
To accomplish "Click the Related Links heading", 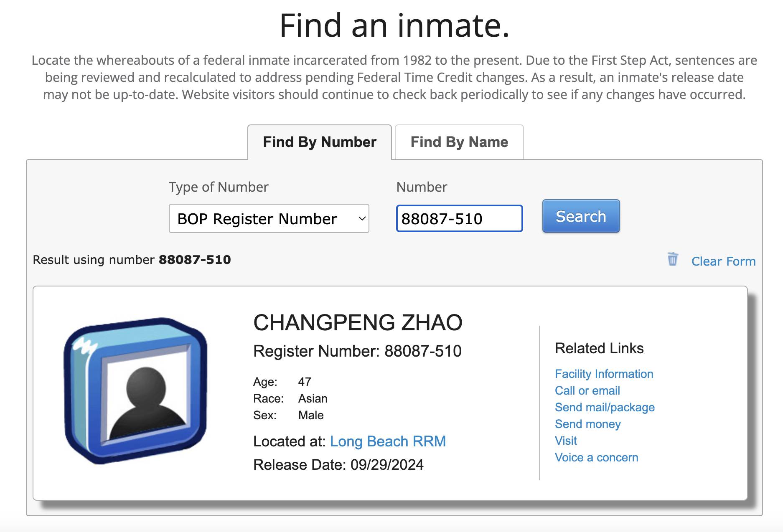I will tap(599, 348).
